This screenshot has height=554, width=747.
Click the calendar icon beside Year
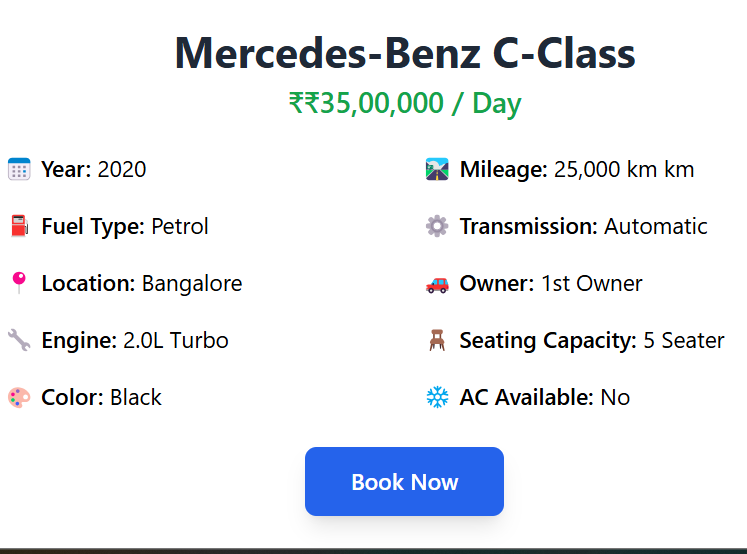tap(19, 169)
